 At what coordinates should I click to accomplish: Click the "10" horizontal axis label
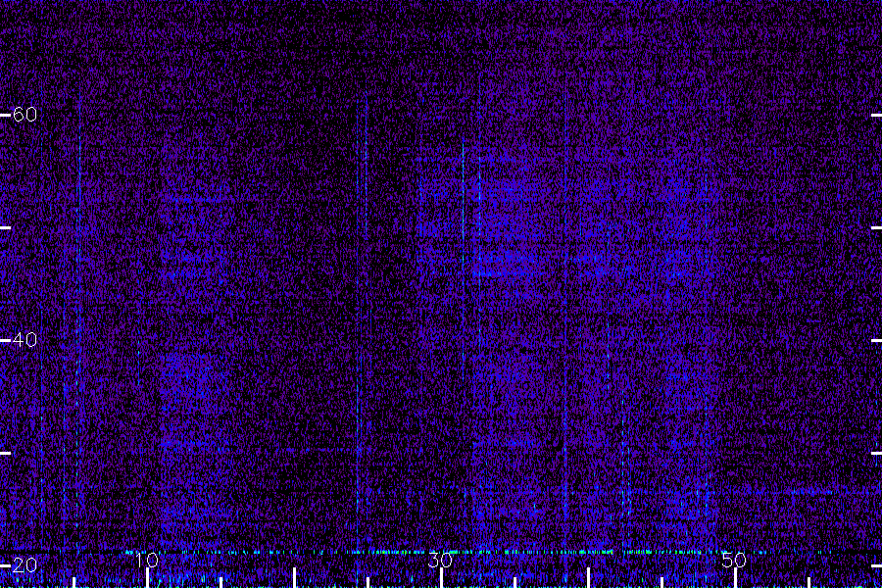[x=147, y=560]
